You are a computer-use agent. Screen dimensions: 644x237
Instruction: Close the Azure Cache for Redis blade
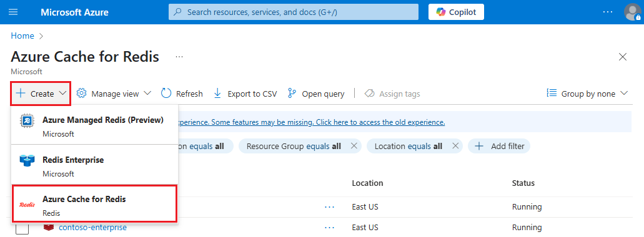click(x=623, y=57)
